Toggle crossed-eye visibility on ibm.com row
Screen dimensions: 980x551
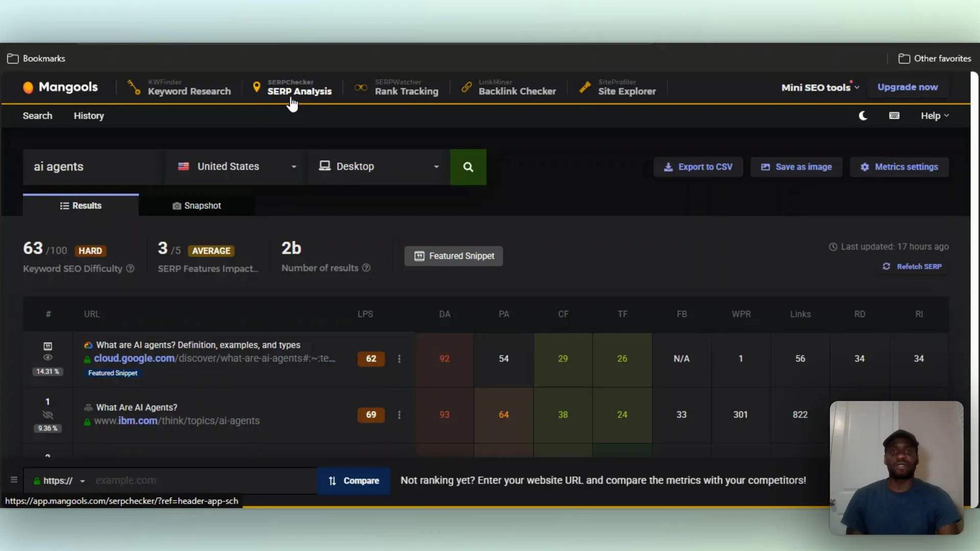coord(47,415)
